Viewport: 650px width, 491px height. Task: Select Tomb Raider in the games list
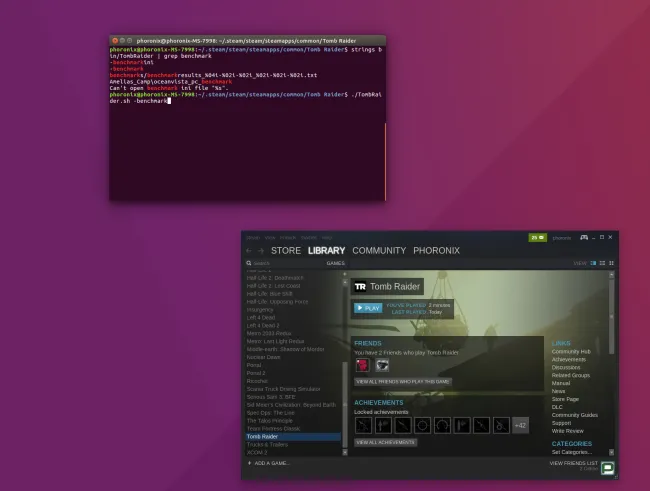coord(293,437)
